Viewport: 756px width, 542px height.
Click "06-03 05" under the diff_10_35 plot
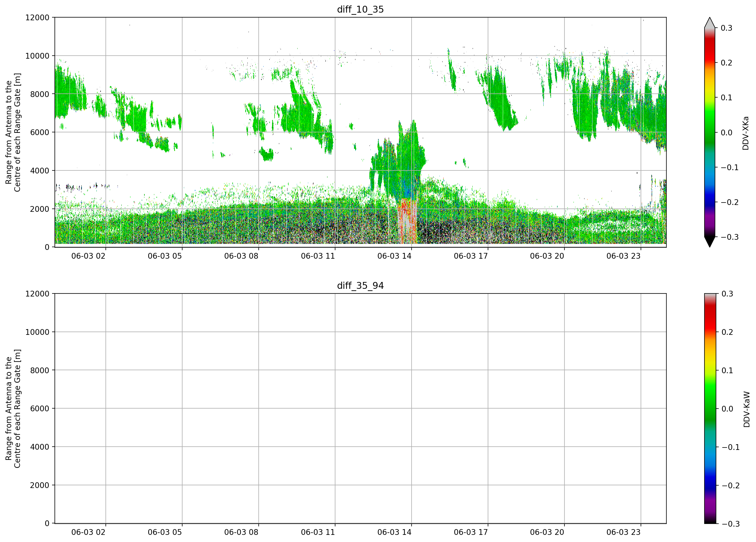click(165, 256)
